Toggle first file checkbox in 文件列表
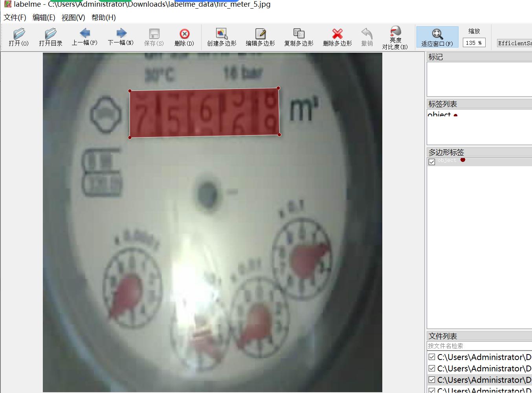532x393 pixels. click(432, 357)
